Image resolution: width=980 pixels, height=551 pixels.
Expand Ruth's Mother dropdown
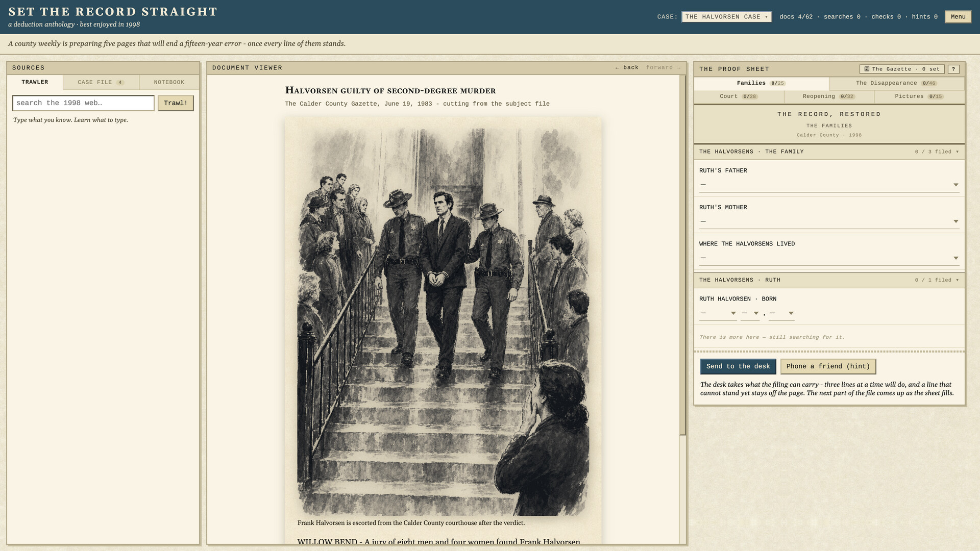point(829,221)
